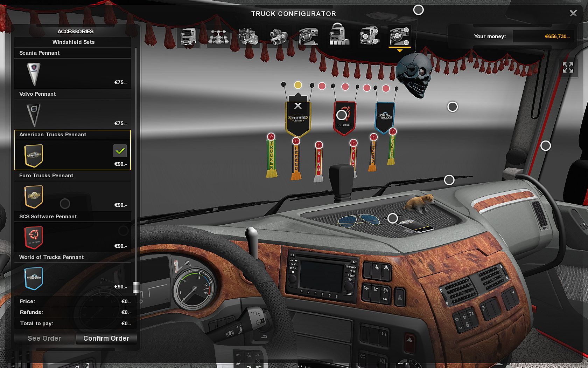
Task: Click the yellow selected pennant slot dot
Action: [298, 85]
